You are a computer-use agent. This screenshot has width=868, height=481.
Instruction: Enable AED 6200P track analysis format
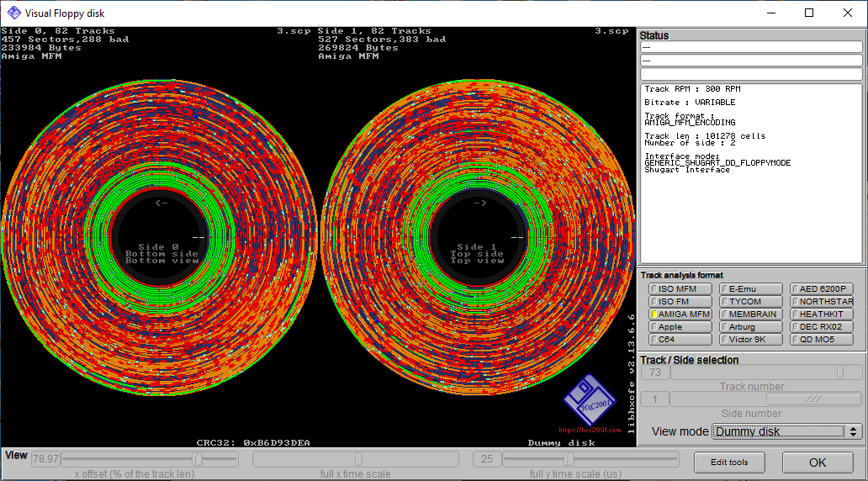(x=822, y=289)
